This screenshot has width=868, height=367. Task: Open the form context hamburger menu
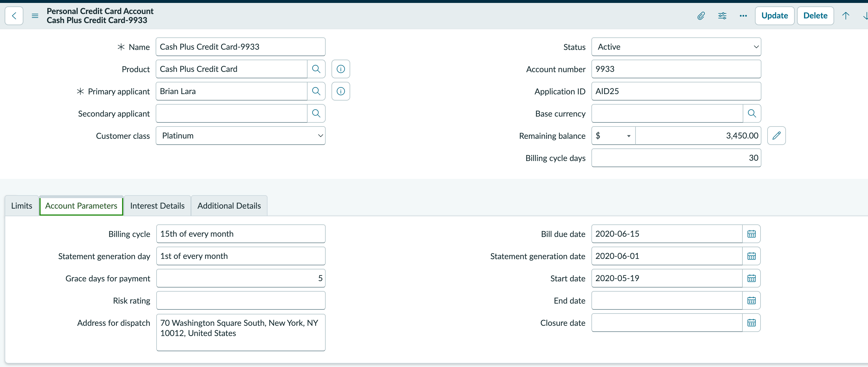[35, 16]
